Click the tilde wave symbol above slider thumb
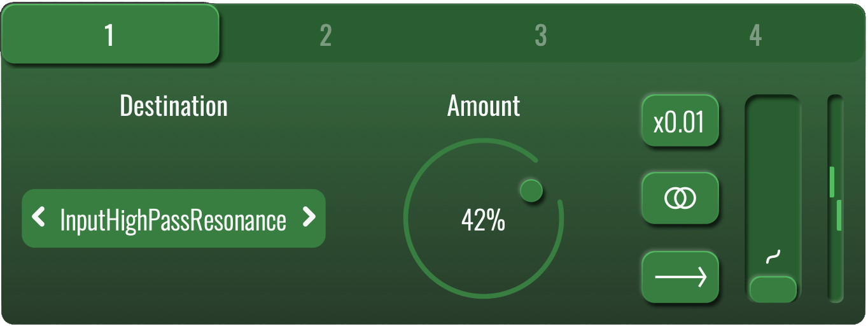 click(x=773, y=257)
